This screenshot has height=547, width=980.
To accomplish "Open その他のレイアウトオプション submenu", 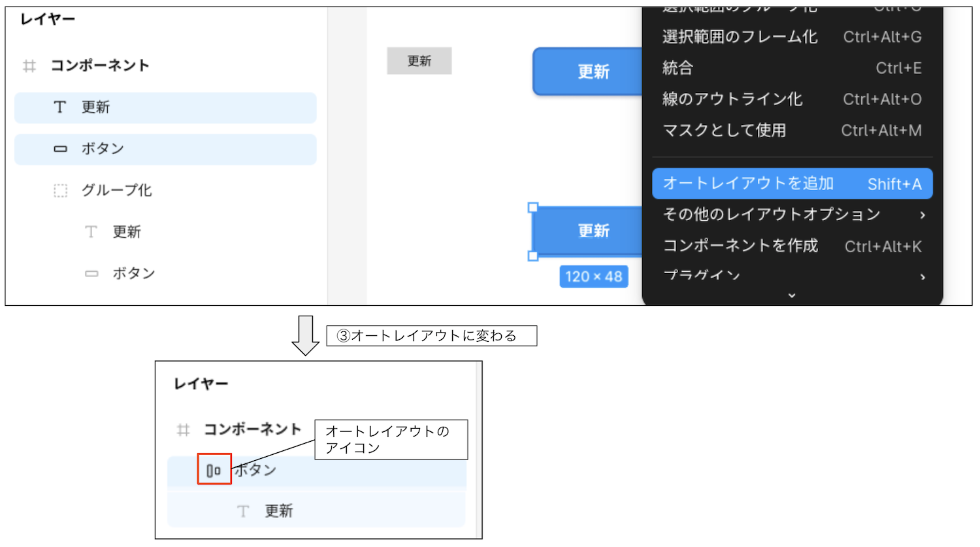I will pyautogui.click(x=792, y=214).
